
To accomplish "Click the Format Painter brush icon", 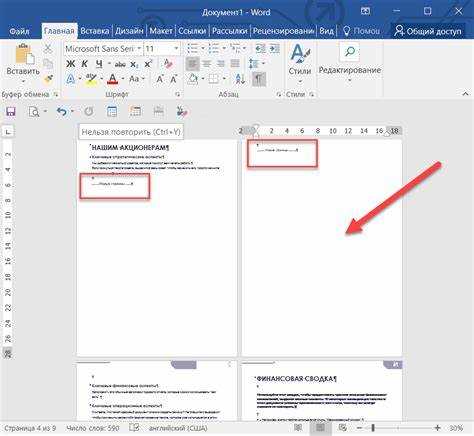I will (x=48, y=79).
